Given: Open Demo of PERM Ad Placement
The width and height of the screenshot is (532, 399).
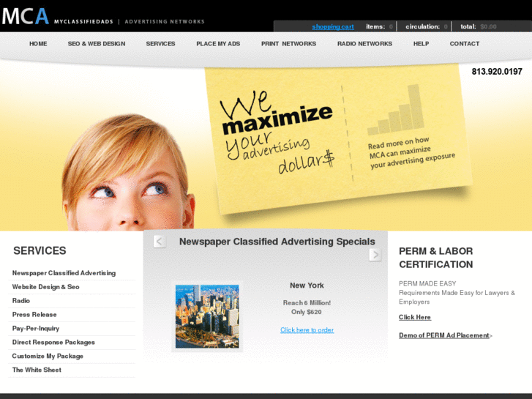Looking at the screenshot, I should (444, 335).
